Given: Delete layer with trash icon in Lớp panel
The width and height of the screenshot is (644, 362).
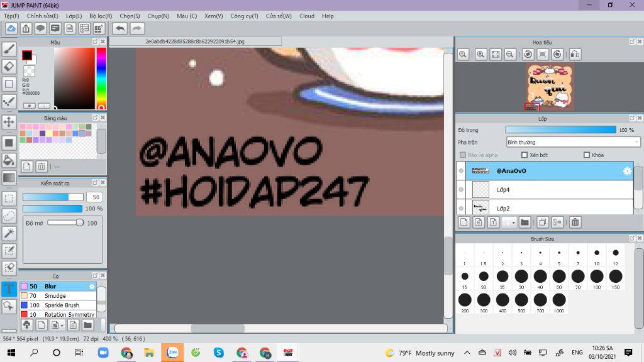Looking at the screenshot, I should pos(575,222).
